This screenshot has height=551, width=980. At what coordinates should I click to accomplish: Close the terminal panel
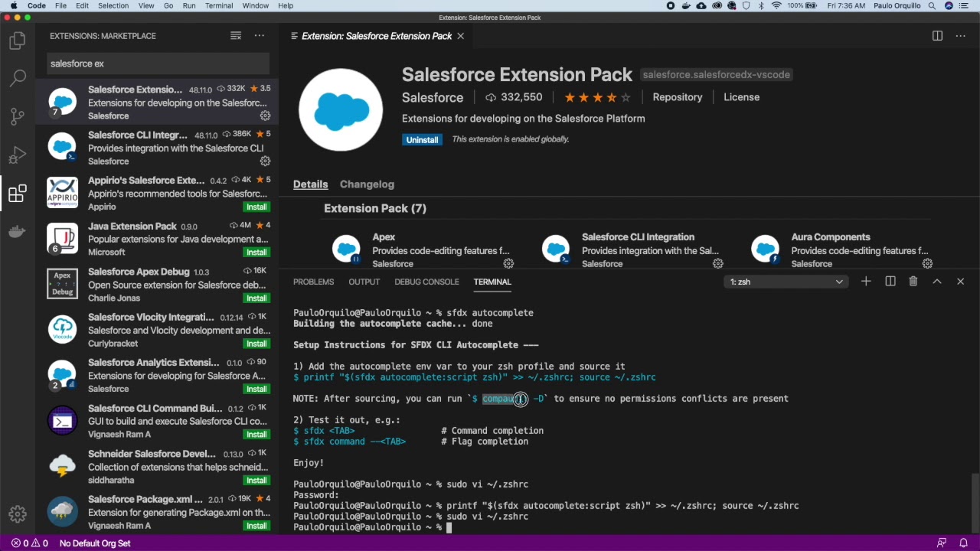[961, 282]
